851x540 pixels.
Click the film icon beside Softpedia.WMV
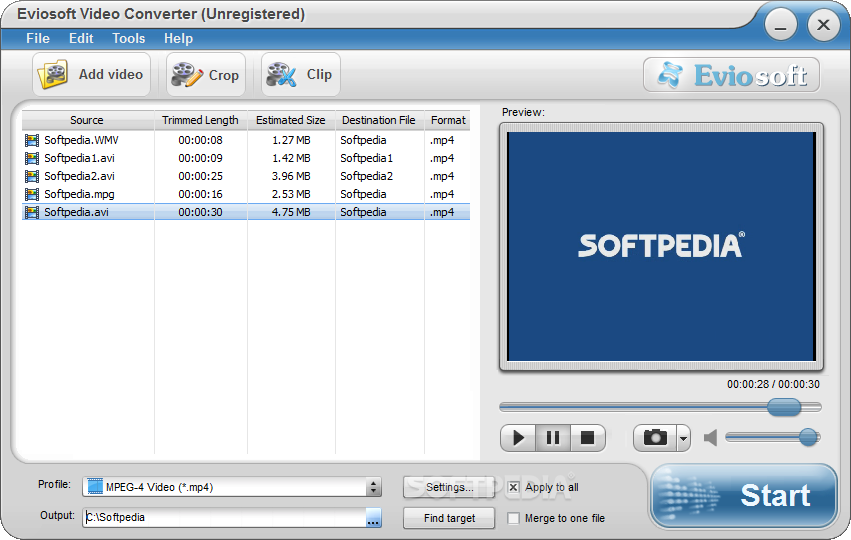pyautogui.click(x=32, y=141)
